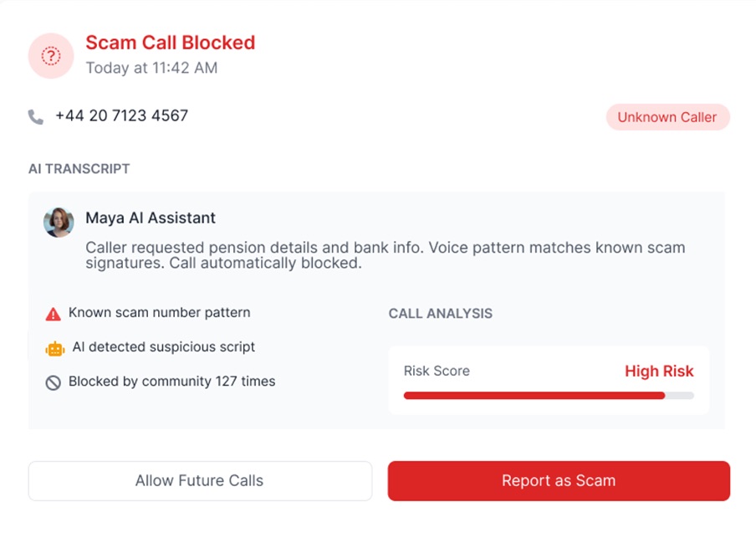The width and height of the screenshot is (756, 538).
Task: Click the AI detected suspicious script robot icon
Action: point(54,346)
